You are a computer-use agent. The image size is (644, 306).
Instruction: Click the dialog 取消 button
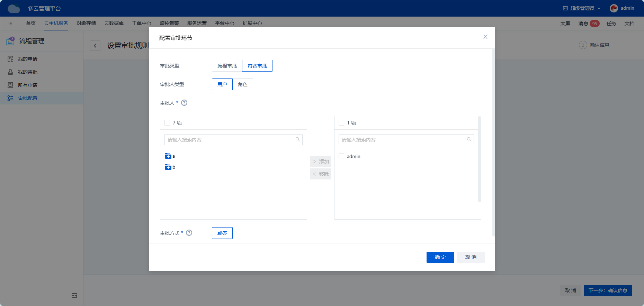point(471,257)
